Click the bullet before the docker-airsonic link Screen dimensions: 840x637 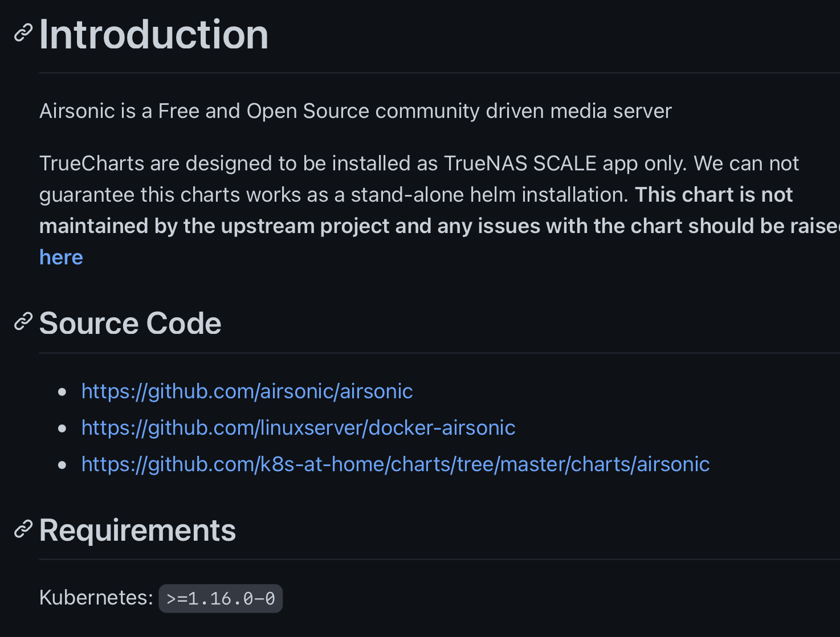pyautogui.click(x=62, y=428)
